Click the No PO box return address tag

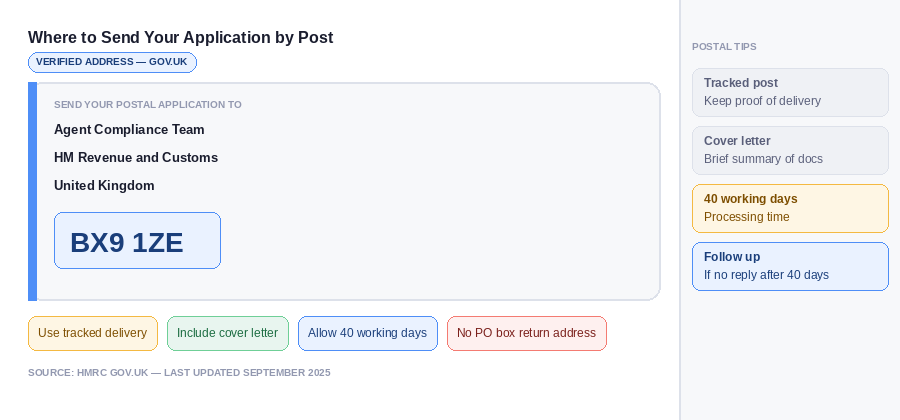coord(527,333)
